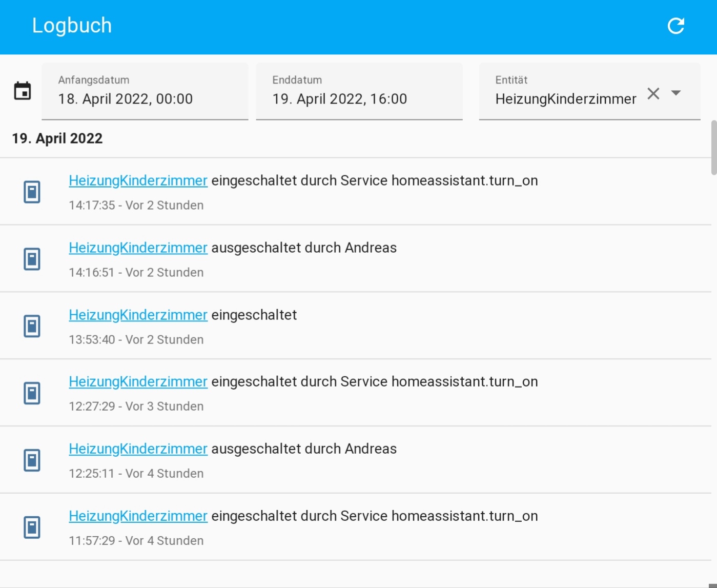Open HeizungKinderzimmer link in 12:25:11 entry

138,449
